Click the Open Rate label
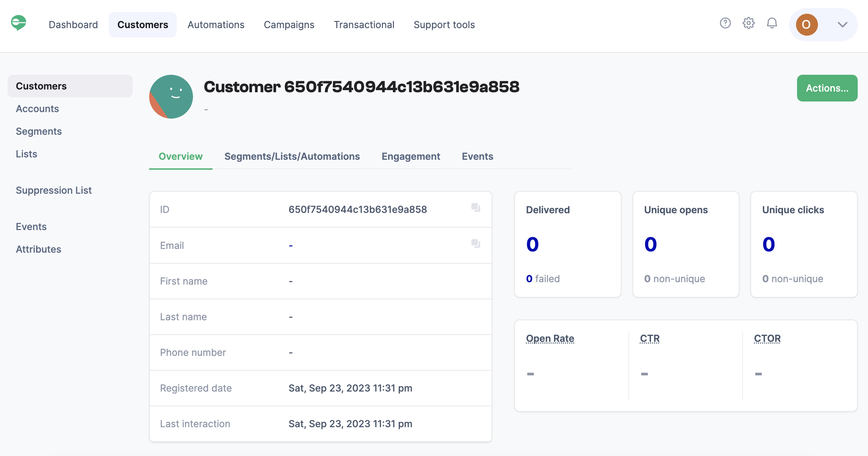The width and height of the screenshot is (868, 456). pyautogui.click(x=550, y=338)
